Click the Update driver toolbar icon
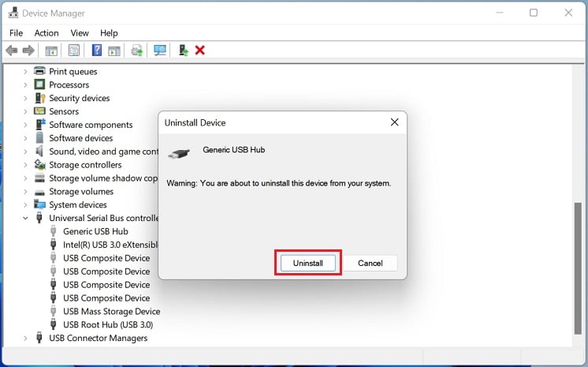This screenshot has width=588, height=367. 137,51
